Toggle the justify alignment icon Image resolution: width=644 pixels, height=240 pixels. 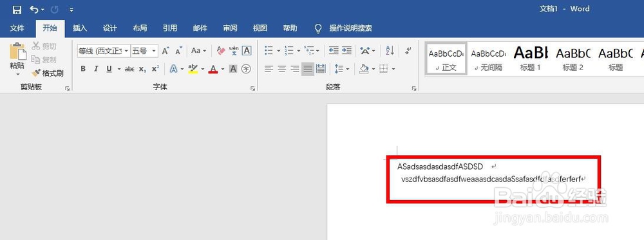tap(308, 69)
